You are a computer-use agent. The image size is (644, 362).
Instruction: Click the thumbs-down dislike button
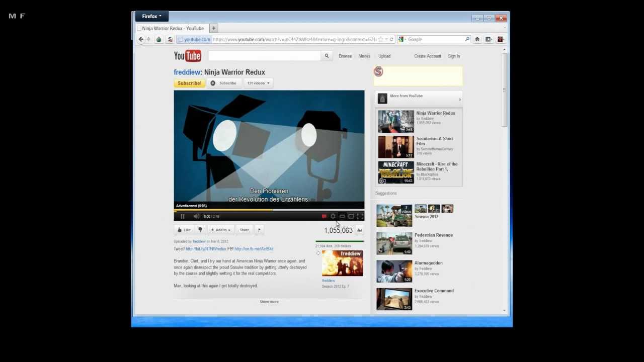click(200, 230)
